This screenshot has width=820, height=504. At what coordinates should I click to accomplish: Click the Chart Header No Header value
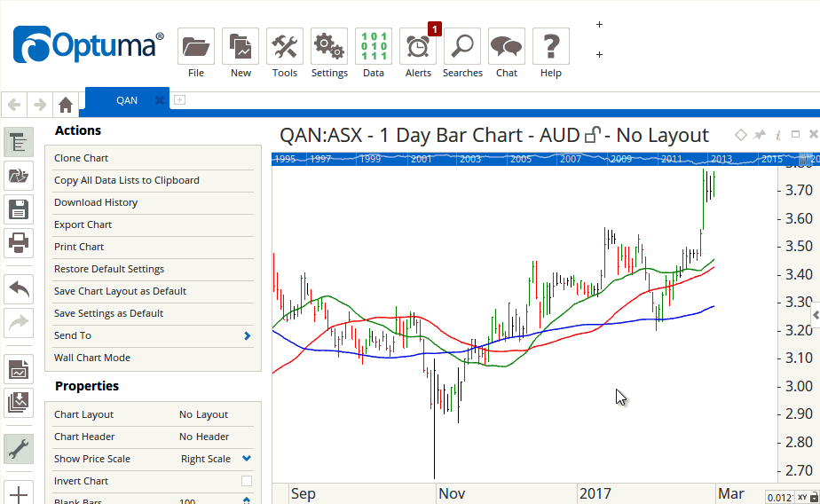pyautogui.click(x=204, y=437)
